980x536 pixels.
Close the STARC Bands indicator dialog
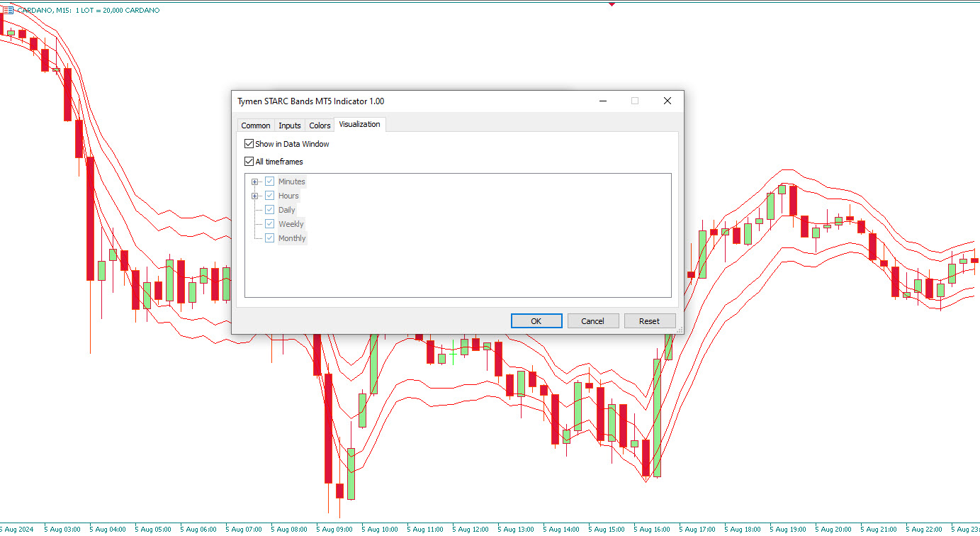point(667,101)
